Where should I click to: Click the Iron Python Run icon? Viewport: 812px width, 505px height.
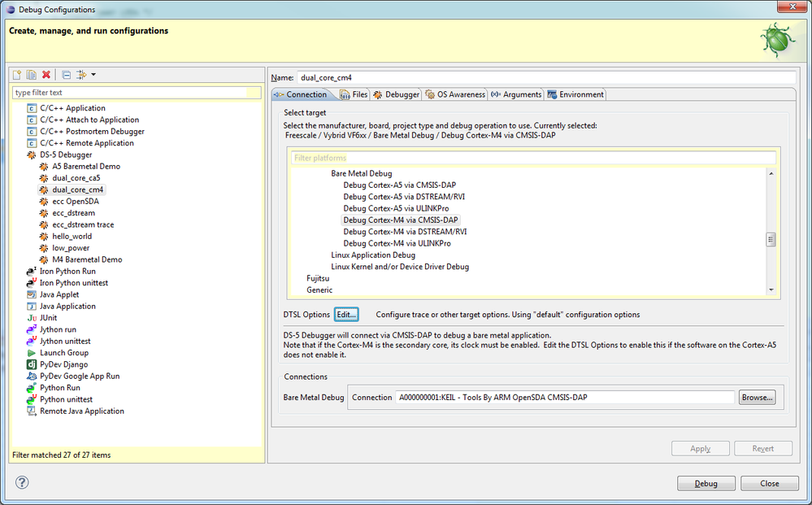[32, 271]
